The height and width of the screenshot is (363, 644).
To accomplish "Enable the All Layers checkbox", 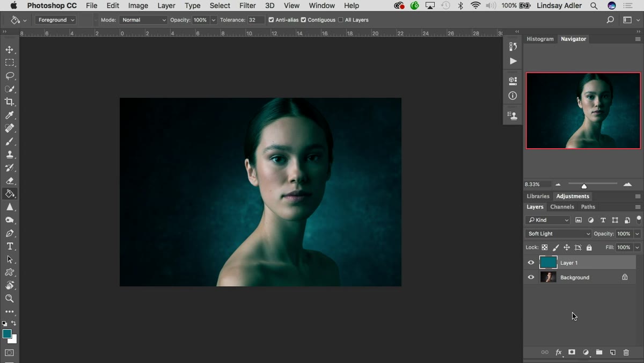I will 340,20.
